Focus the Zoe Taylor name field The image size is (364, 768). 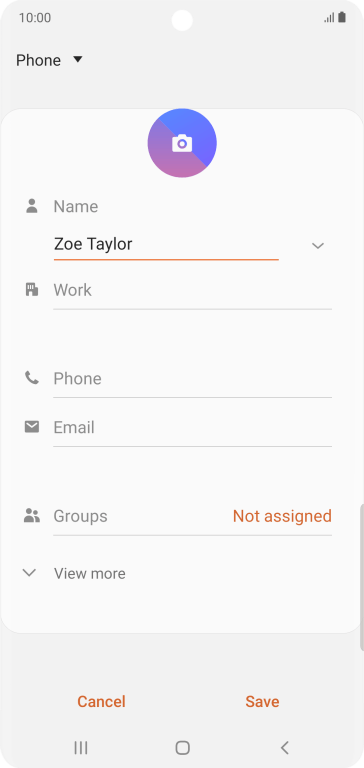point(166,244)
